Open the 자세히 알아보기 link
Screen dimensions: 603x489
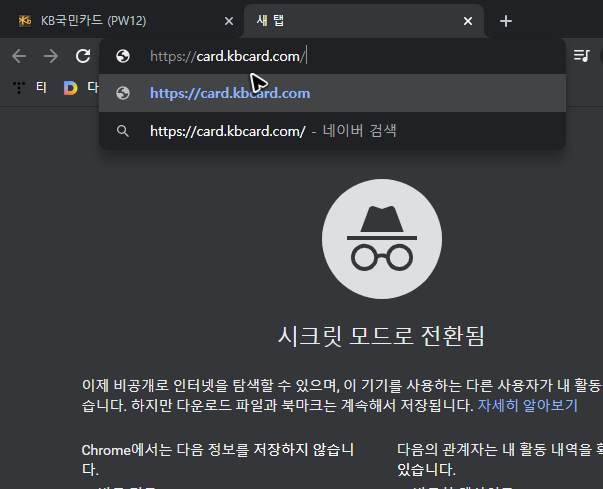[528, 405]
